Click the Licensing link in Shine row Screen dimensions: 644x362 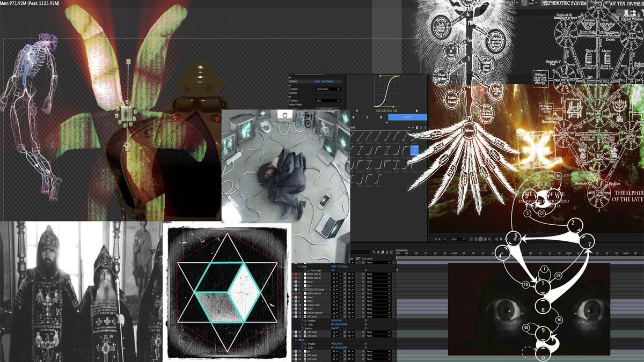[x=342, y=267]
